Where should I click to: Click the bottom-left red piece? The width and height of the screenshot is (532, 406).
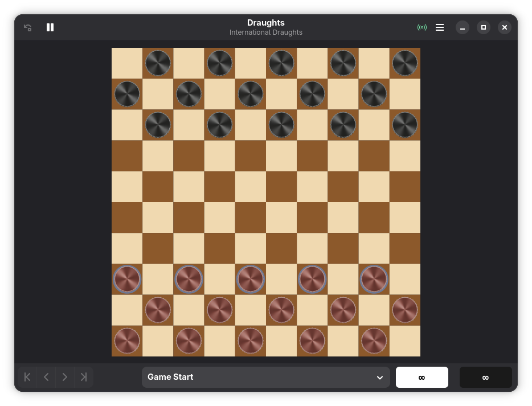point(127,341)
